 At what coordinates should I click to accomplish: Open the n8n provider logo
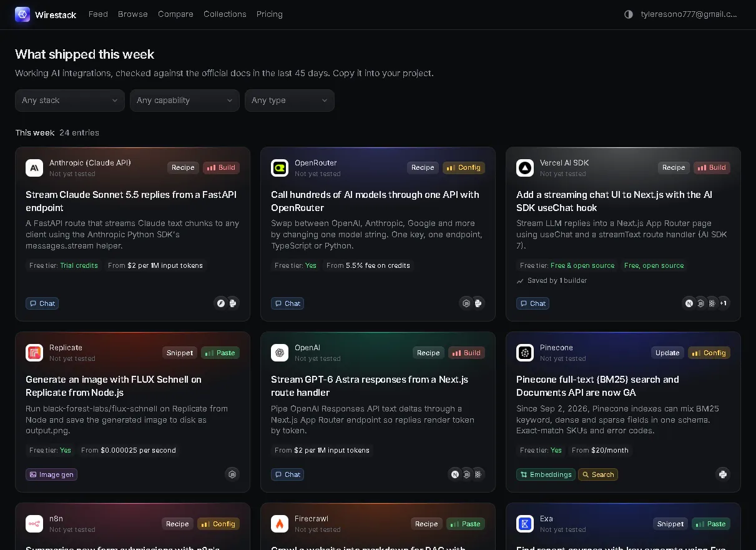pos(34,524)
